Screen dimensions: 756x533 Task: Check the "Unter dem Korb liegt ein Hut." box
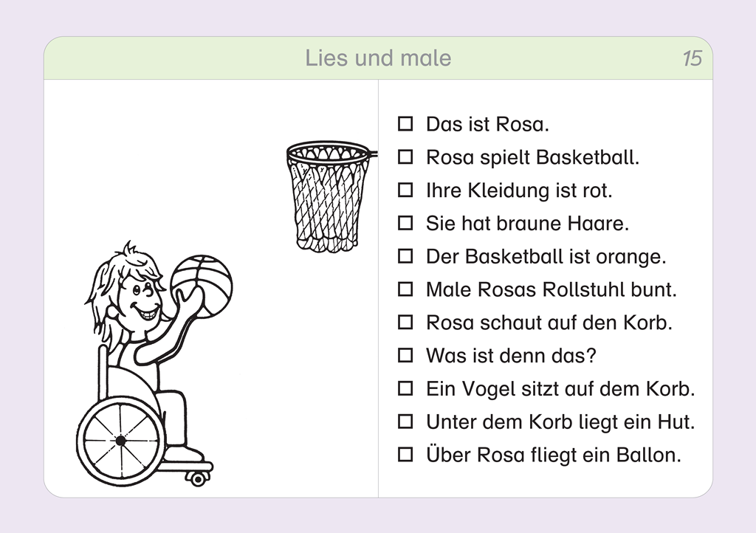[405, 422]
